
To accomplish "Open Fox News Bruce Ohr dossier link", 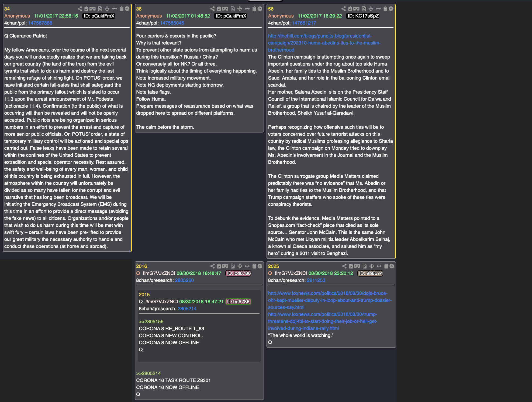I will (330, 300).
